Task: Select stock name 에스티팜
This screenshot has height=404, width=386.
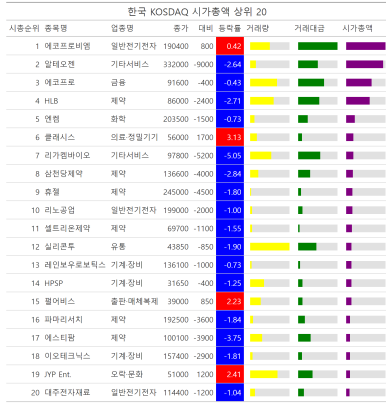Action: (60, 338)
